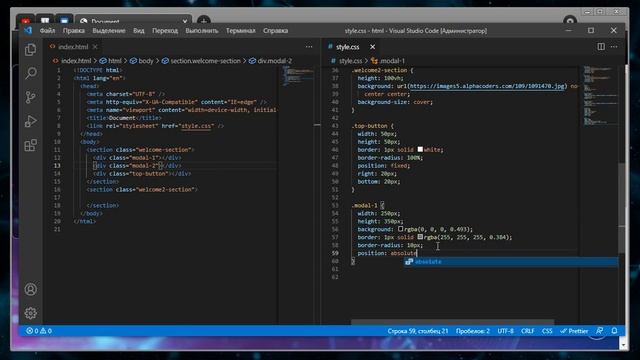Click the .top-button selector line
Image resolution: width=640 pixels, height=360 pixels.
pos(372,126)
